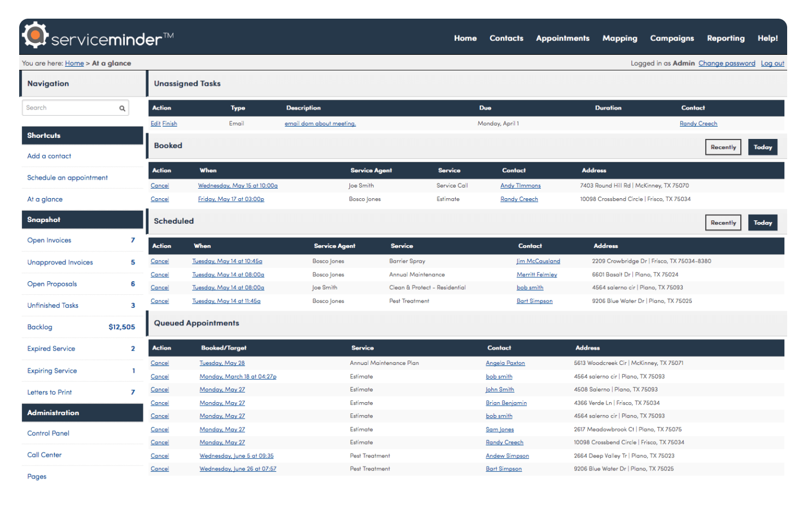Open the Help! menu
The image size is (812, 505).
pyautogui.click(x=767, y=38)
